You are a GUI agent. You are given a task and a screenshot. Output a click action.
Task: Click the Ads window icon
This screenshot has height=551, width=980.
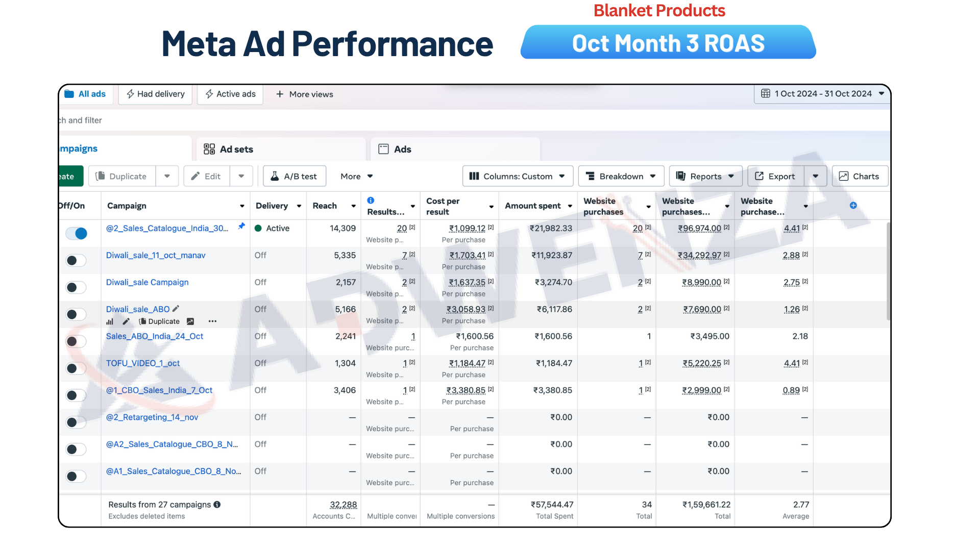383,149
